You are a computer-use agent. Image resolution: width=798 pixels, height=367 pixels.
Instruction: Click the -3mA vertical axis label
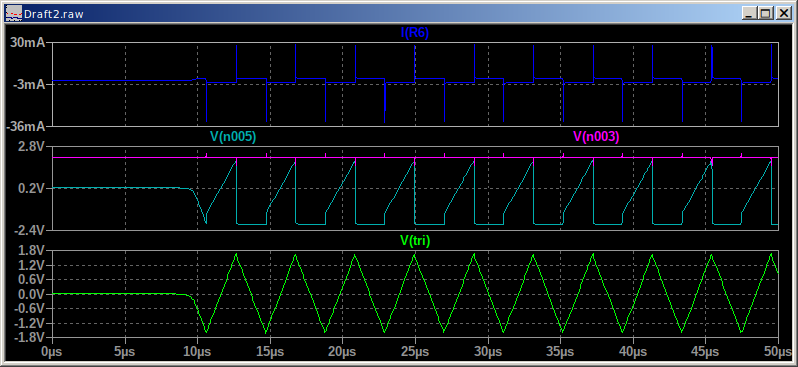tap(30, 84)
